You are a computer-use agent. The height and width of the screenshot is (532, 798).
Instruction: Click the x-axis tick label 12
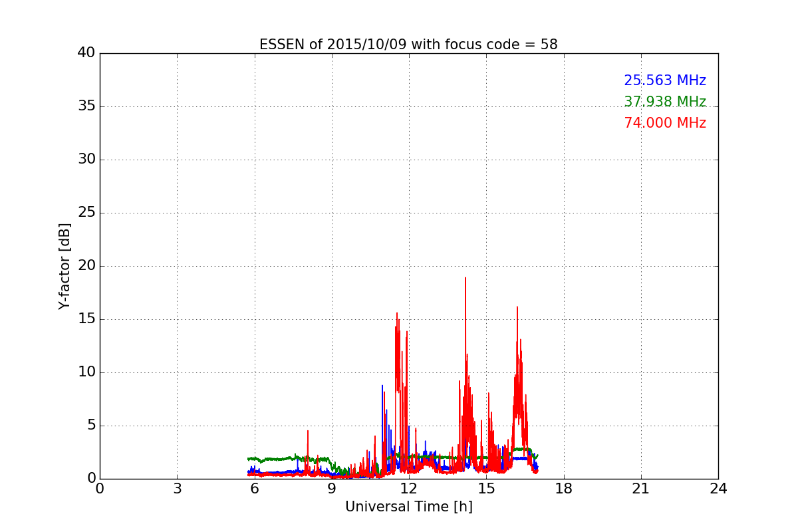(409, 489)
